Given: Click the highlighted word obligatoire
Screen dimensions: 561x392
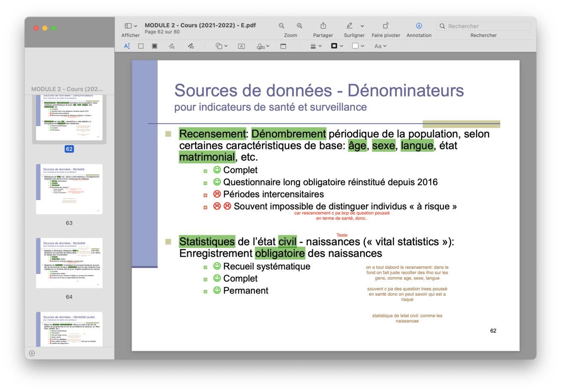Looking at the screenshot, I should (280, 253).
